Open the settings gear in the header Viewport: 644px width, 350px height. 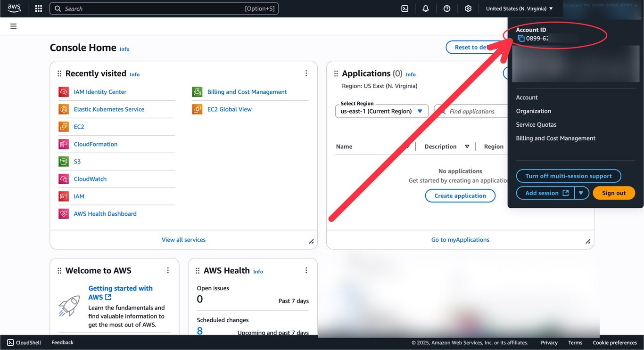point(468,8)
